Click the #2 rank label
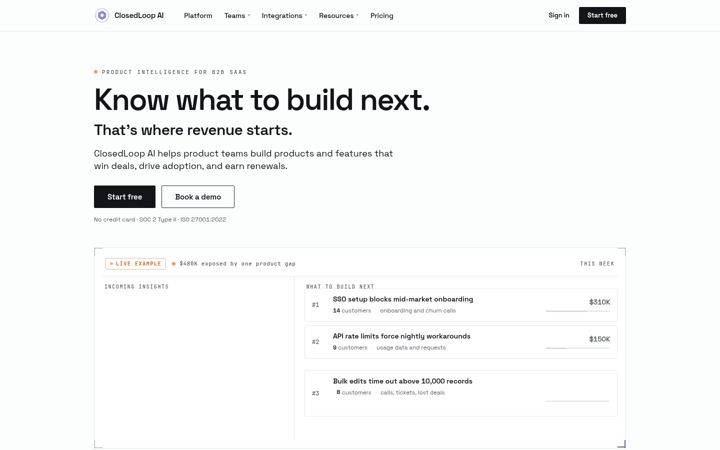The height and width of the screenshot is (450, 720). pos(315,342)
